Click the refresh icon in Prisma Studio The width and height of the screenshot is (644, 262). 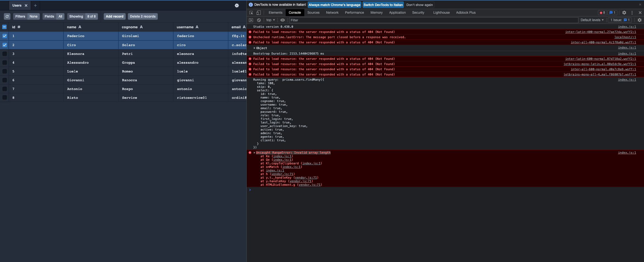tap(7, 16)
